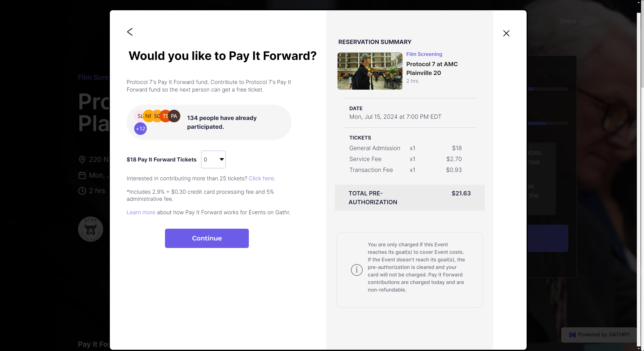Click the SL participant avatar
Image resolution: width=644 pixels, height=351 pixels.
click(139, 116)
